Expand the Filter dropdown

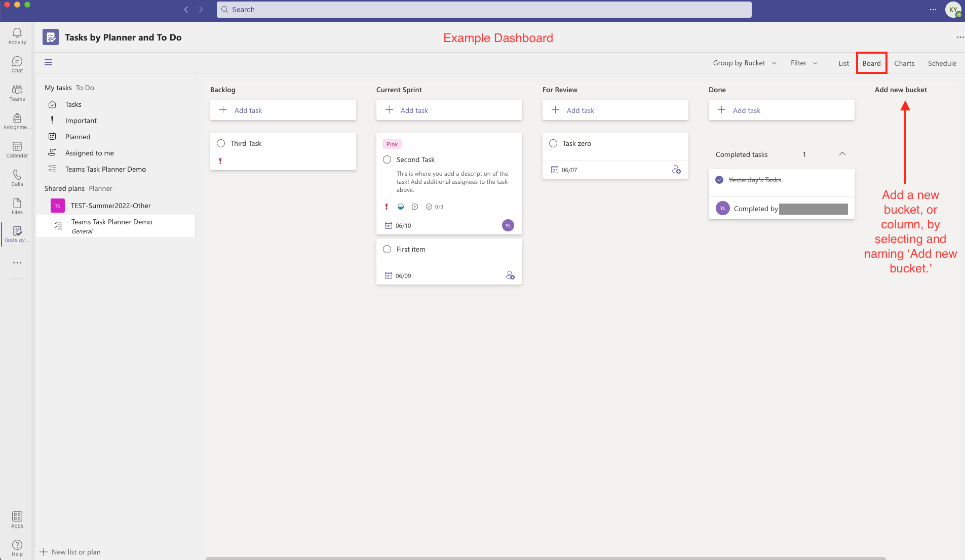pyautogui.click(x=803, y=63)
